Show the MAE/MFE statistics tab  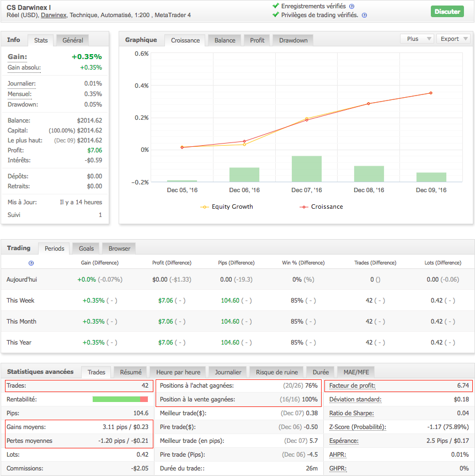[357, 372]
